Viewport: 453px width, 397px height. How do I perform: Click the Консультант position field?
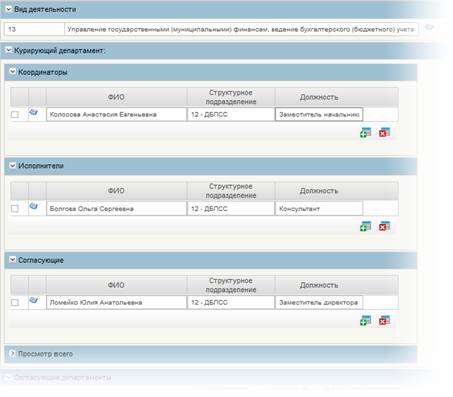click(319, 209)
